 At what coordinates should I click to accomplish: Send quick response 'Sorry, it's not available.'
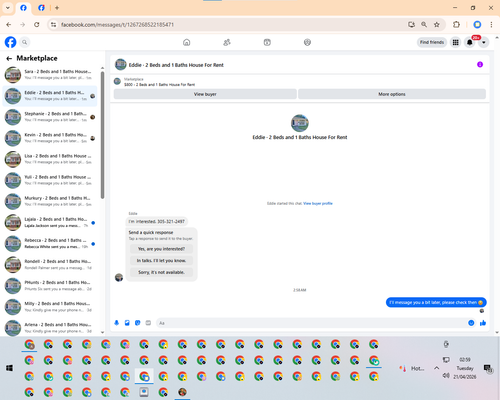coord(161,272)
